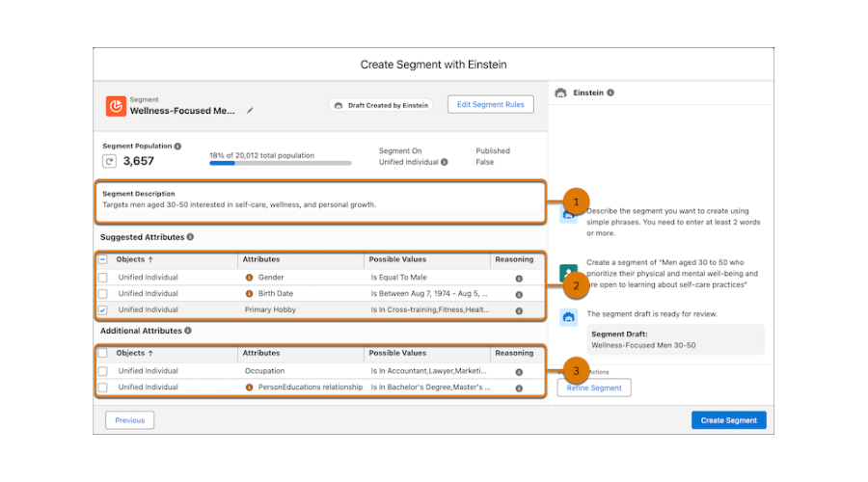Check the Occupation attribute row checkbox
The image size is (868, 482).
103,371
